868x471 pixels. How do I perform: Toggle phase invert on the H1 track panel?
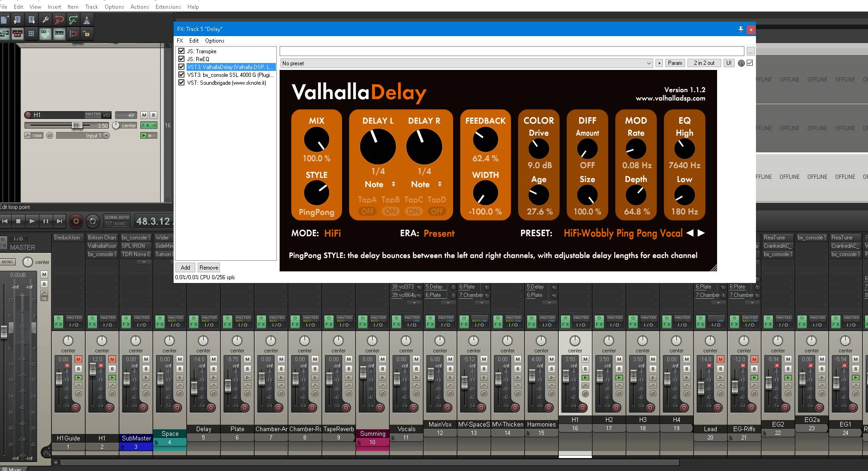pos(50,136)
